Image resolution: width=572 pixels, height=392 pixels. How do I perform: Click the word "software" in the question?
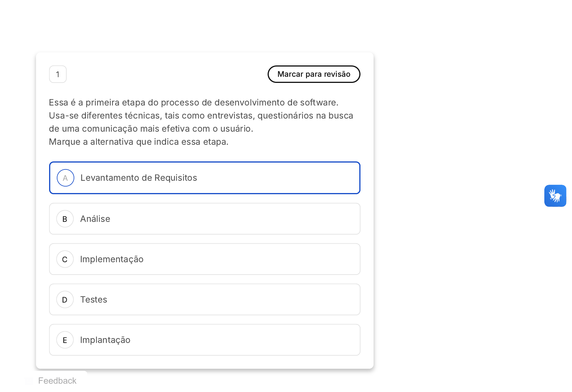(318, 103)
